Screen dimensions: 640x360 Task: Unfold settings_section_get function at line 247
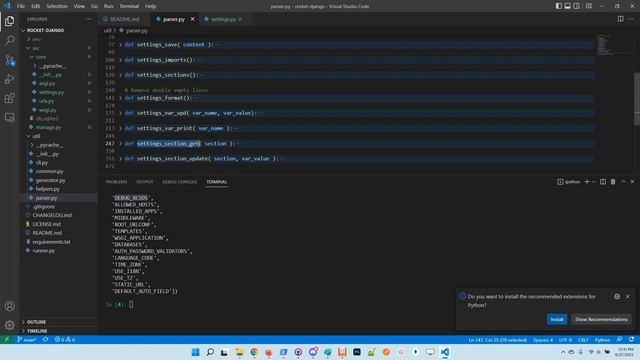(x=120, y=144)
